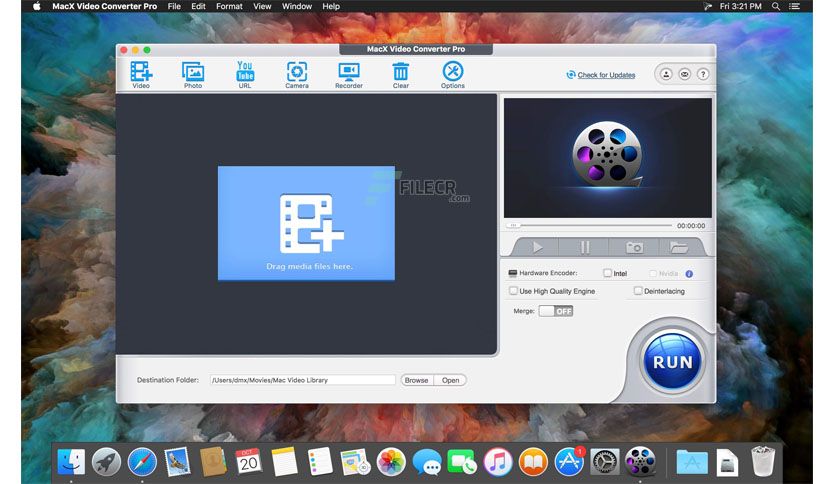Play the preview video
The height and width of the screenshot is (484, 836).
tap(537, 247)
